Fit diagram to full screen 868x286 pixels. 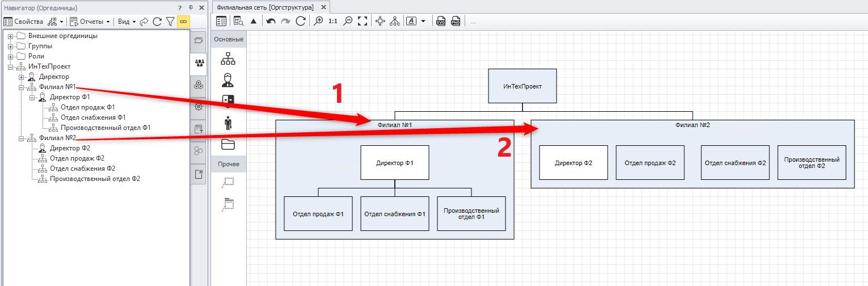click(x=363, y=21)
